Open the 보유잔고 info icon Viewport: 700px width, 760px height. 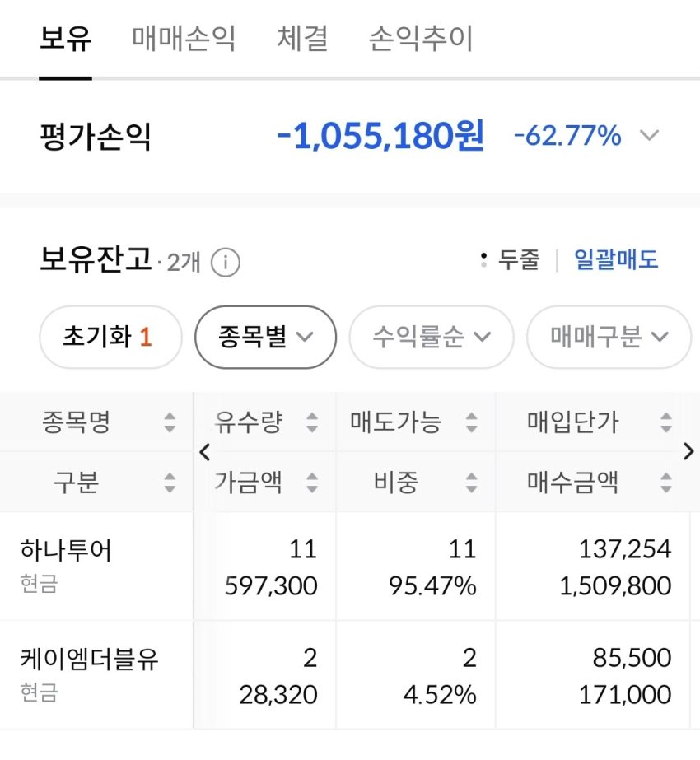coord(225,263)
